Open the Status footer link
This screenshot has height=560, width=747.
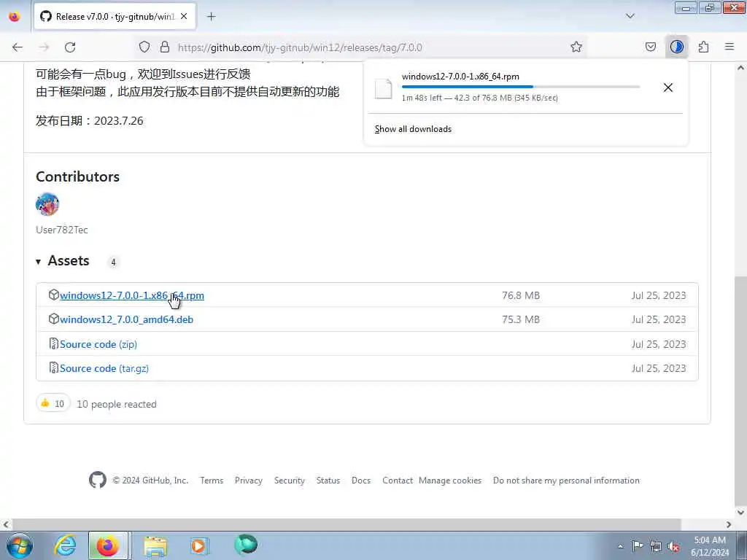click(x=328, y=481)
